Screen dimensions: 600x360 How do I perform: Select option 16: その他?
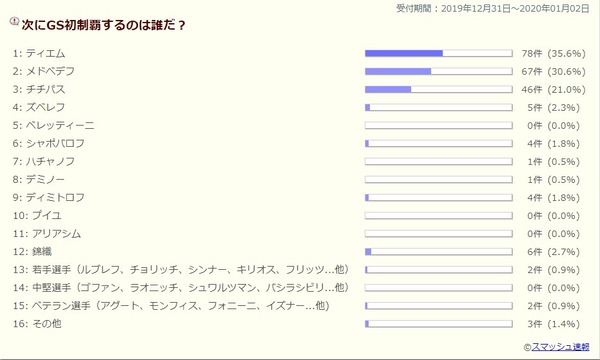pyautogui.click(x=37, y=324)
